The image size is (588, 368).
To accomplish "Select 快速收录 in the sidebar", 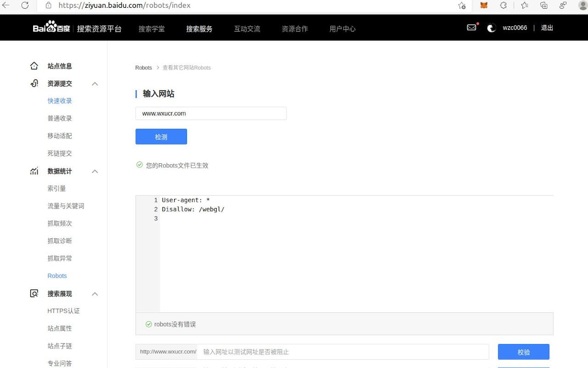I will point(60,101).
